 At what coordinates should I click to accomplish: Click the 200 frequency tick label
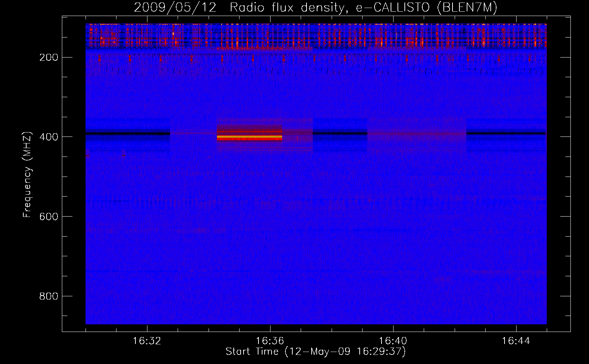click(49, 58)
